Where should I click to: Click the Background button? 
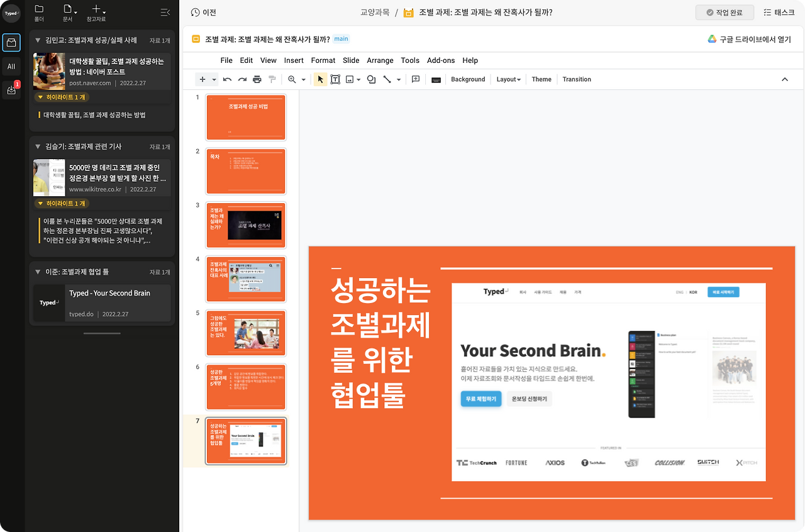coord(468,79)
